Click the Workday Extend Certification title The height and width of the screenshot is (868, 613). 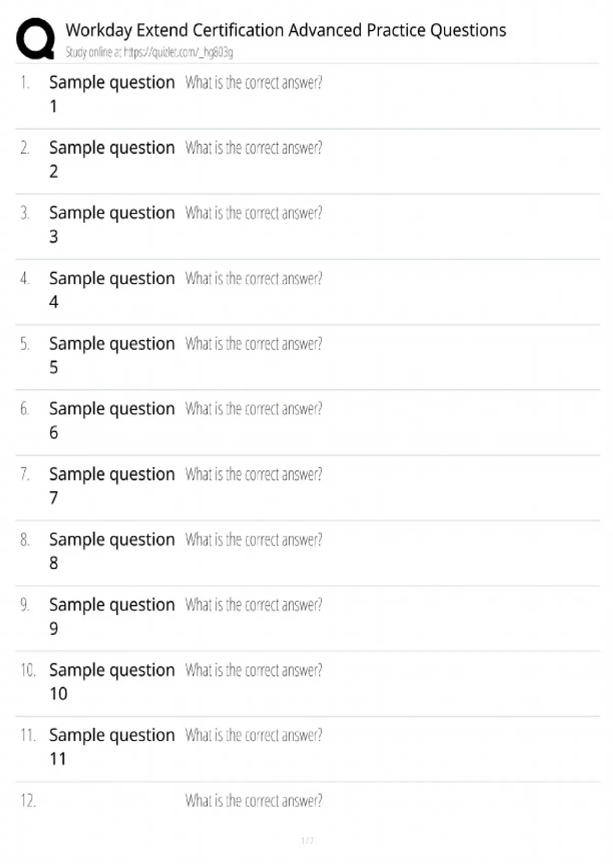286,30
